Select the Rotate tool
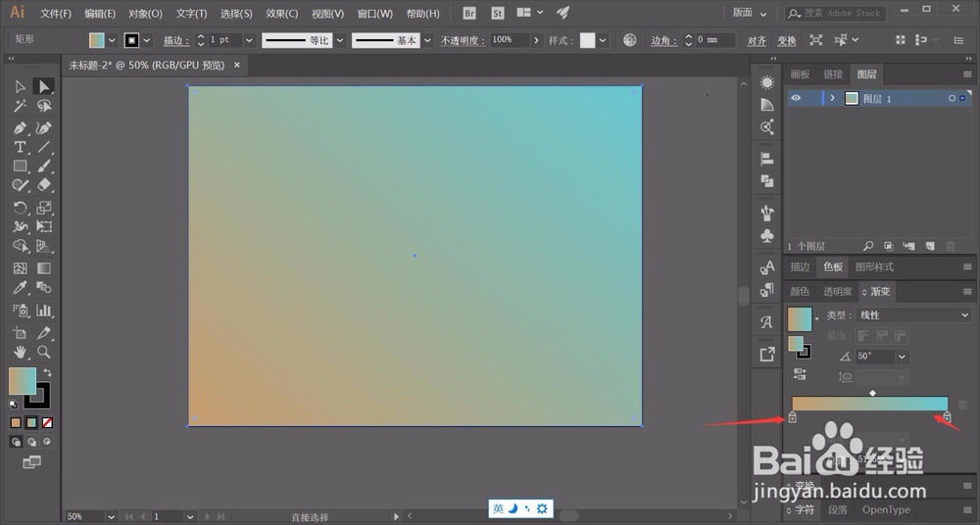The height and width of the screenshot is (525, 980). [x=20, y=208]
